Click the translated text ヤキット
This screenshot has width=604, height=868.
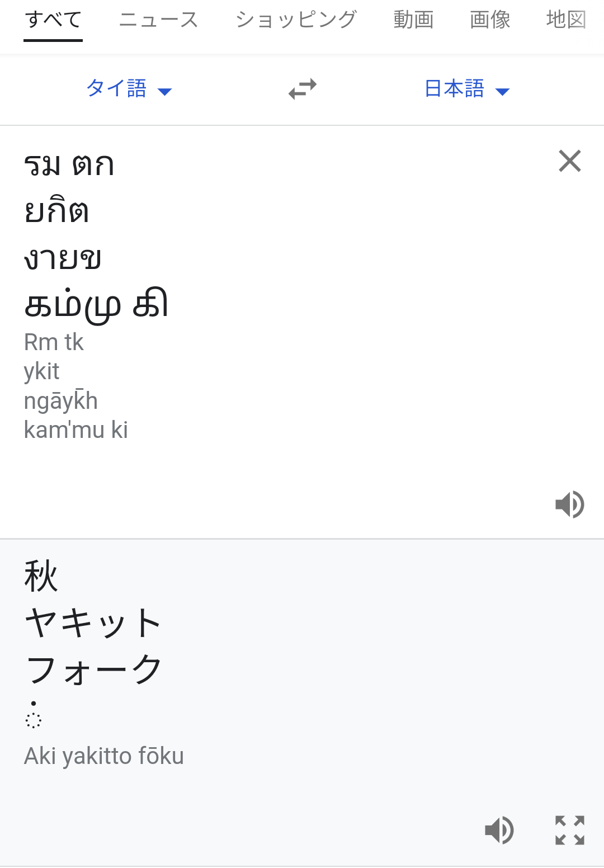93,622
